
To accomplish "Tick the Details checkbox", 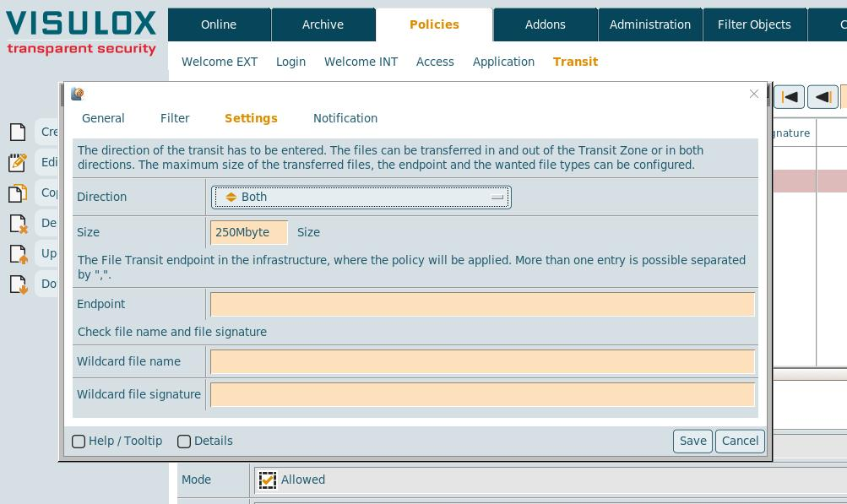I will coord(184,442).
